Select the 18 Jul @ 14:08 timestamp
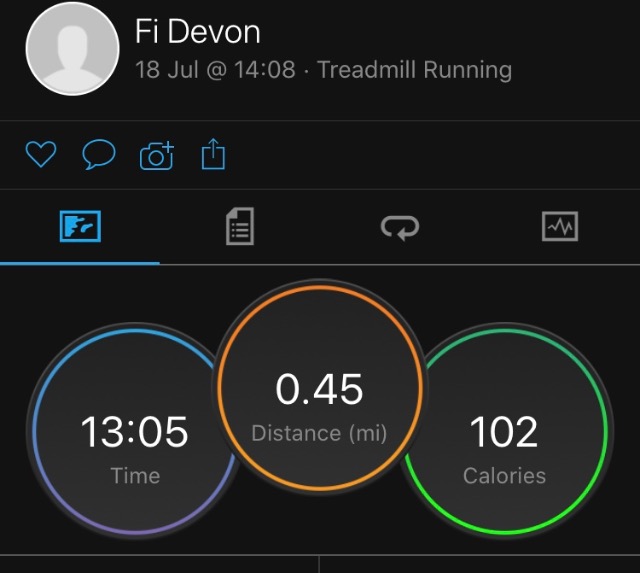The image size is (640, 573). pyautogui.click(x=215, y=69)
